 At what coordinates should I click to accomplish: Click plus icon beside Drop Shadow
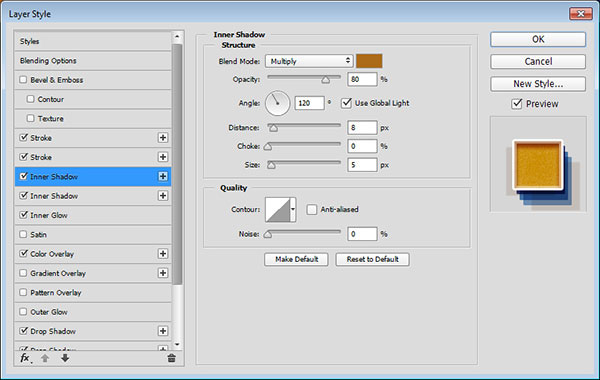pos(163,331)
